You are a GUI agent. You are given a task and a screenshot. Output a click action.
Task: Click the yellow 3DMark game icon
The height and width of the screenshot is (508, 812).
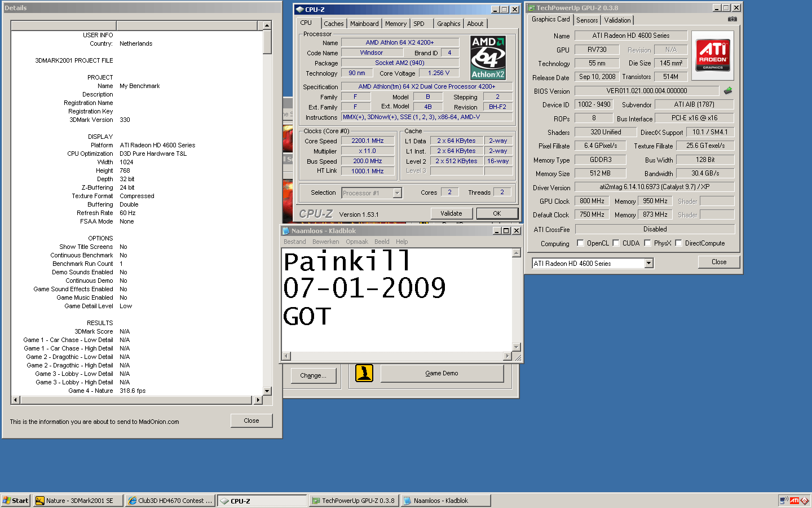[364, 373]
